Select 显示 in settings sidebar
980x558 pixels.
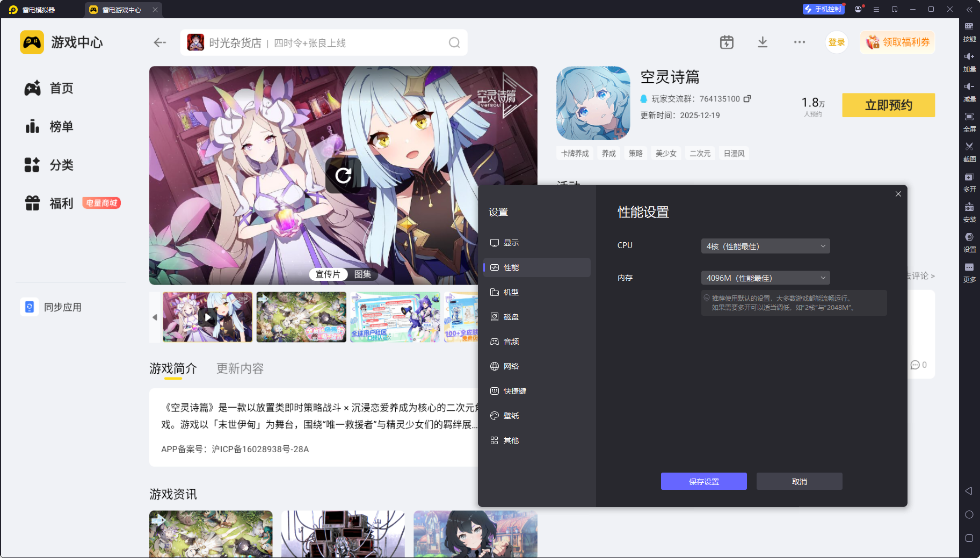[537, 243]
